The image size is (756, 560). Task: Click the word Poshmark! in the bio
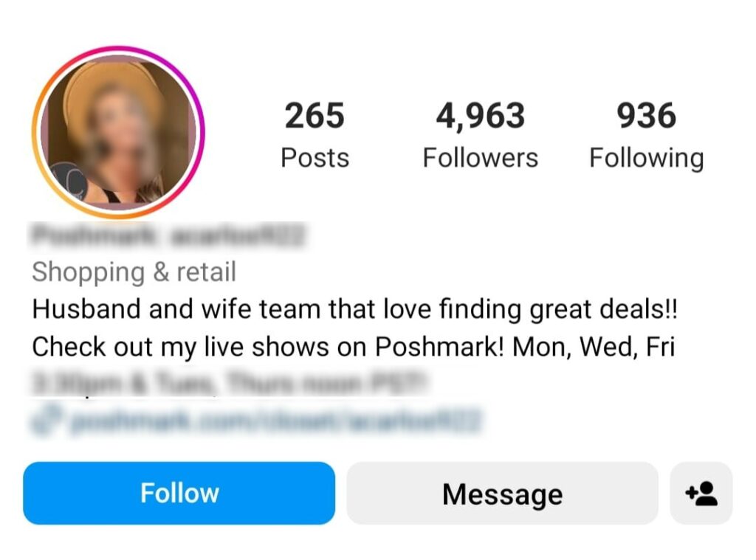[439, 347]
